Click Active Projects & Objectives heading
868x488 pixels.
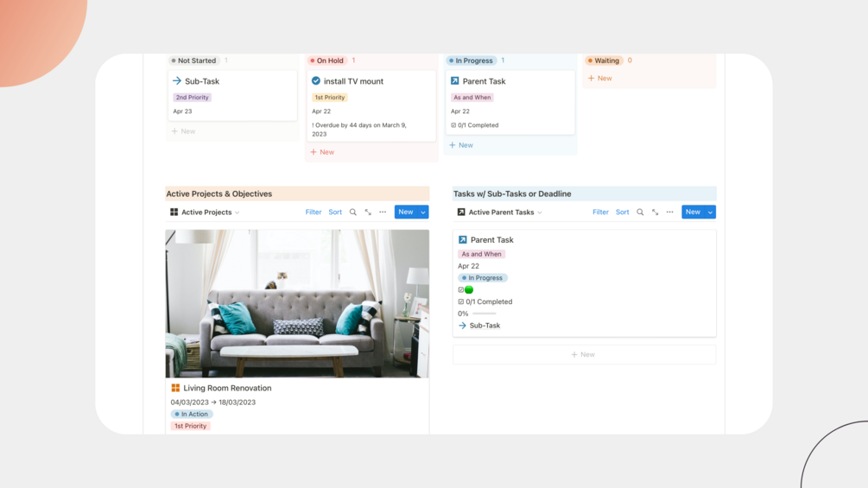click(219, 193)
